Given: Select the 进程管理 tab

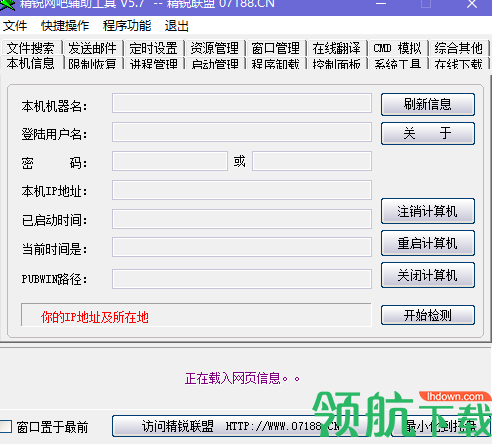Looking at the screenshot, I should coord(154,63).
